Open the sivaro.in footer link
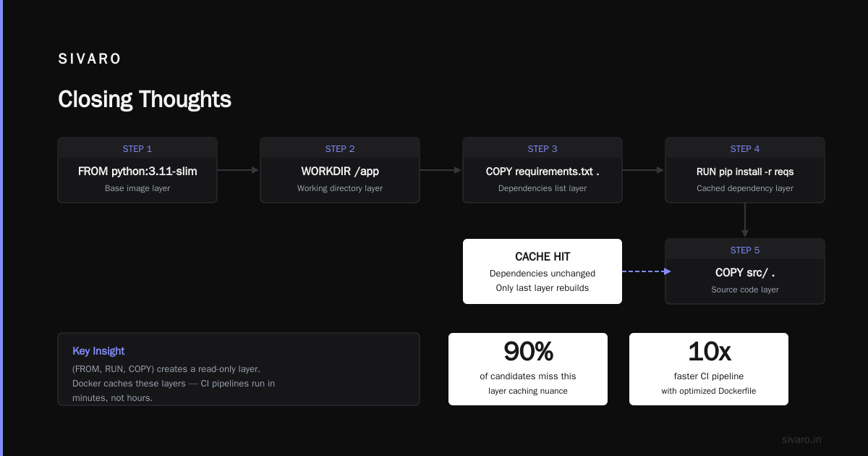This screenshot has width=868, height=456. pos(801,439)
